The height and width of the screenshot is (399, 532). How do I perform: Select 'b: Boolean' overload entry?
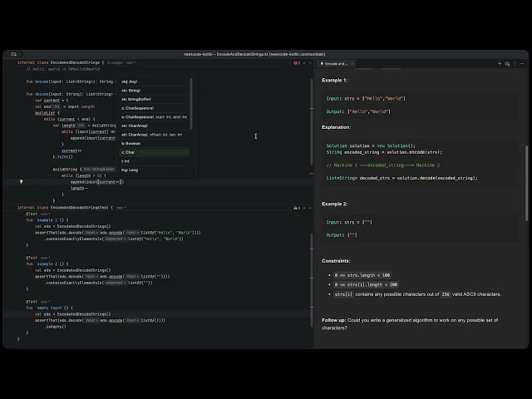click(x=154, y=143)
